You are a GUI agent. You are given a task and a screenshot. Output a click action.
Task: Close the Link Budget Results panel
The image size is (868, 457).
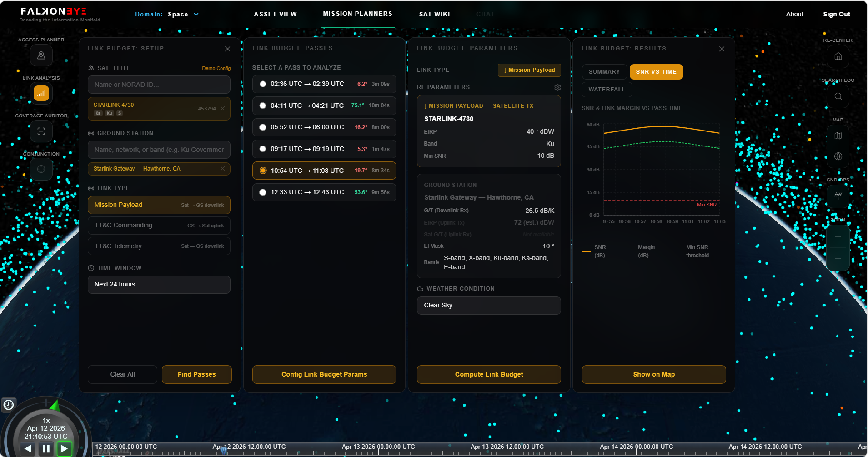(x=722, y=49)
